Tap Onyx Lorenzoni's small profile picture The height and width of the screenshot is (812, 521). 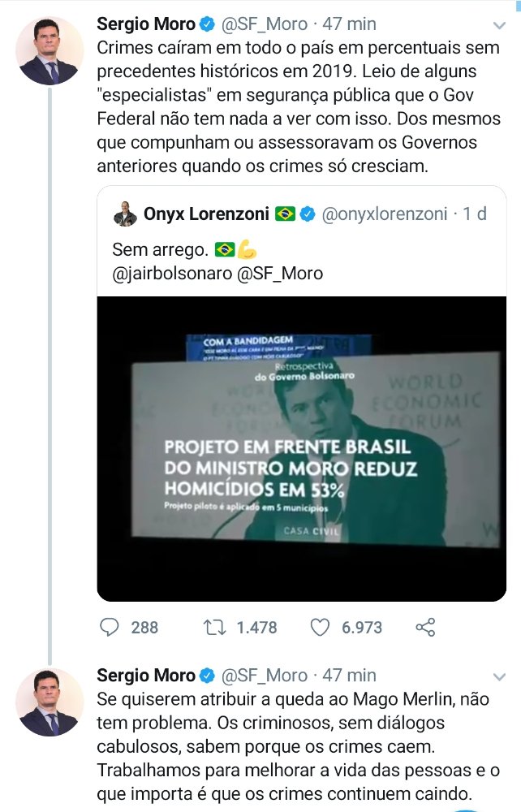tap(125, 214)
